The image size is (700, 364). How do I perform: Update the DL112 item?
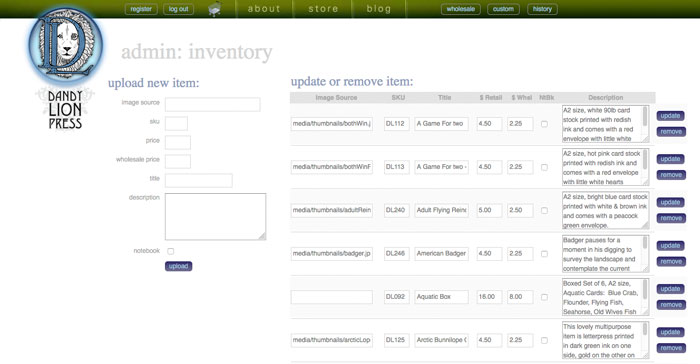pos(671,116)
